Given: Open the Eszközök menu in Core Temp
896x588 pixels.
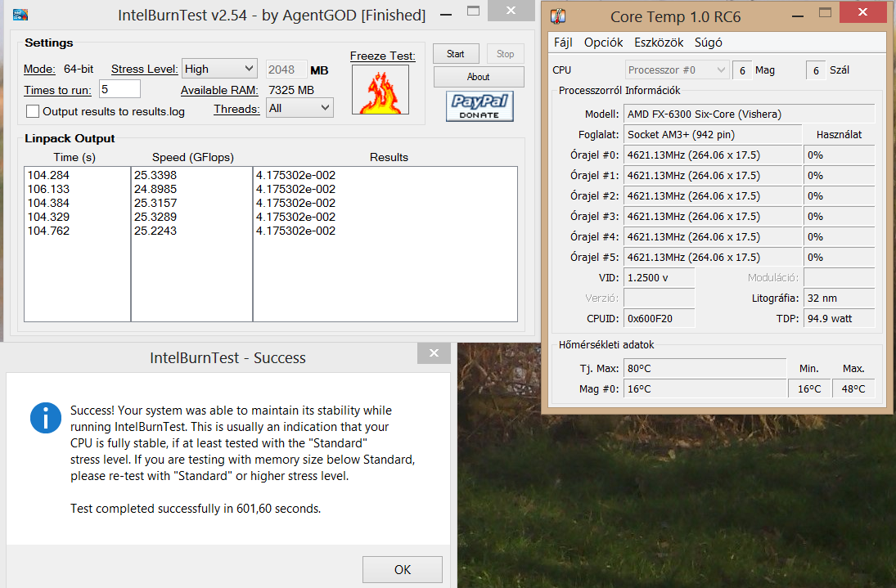Looking at the screenshot, I should (x=659, y=43).
